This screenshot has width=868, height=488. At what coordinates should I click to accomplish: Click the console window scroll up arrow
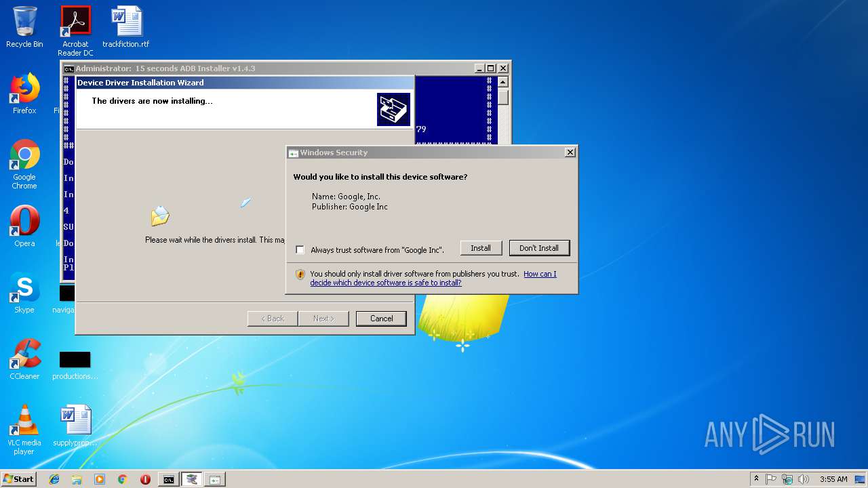[x=503, y=82]
